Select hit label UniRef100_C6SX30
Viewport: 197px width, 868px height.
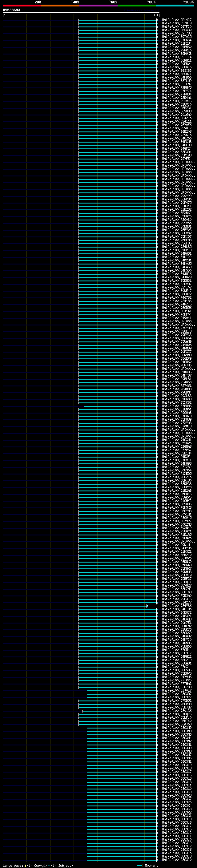177,30
